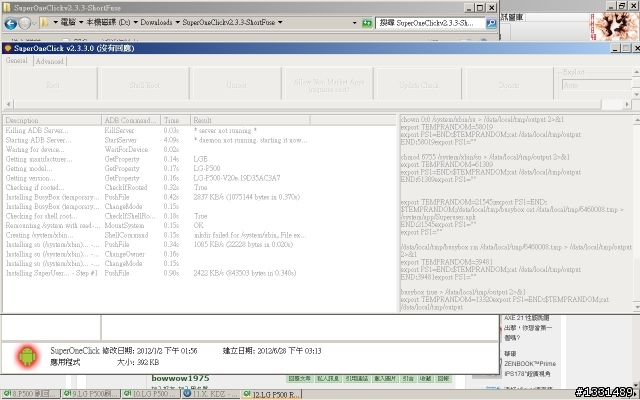Click the Update Check button
The height and width of the screenshot is (400, 640).
[419, 85]
